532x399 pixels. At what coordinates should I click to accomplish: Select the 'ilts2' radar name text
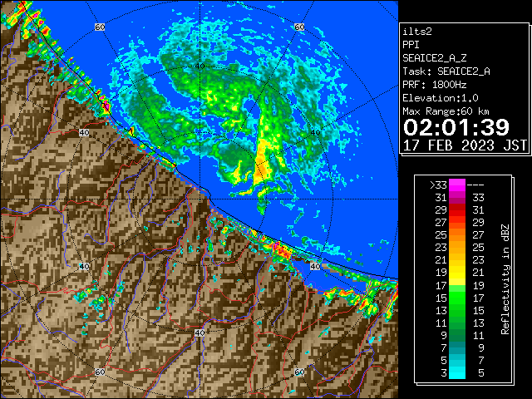(417, 32)
